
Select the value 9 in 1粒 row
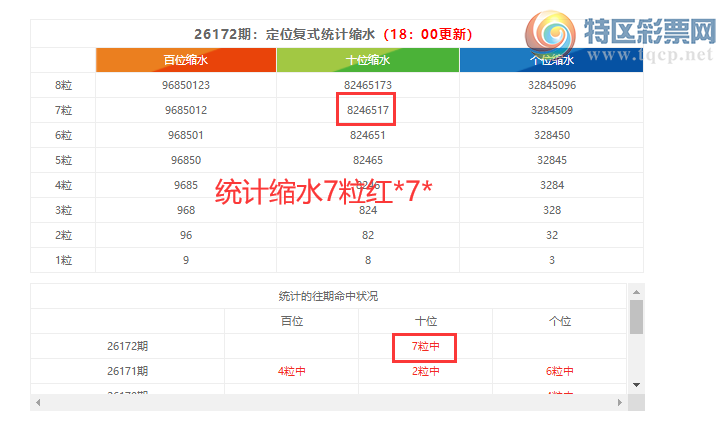click(x=186, y=260)
